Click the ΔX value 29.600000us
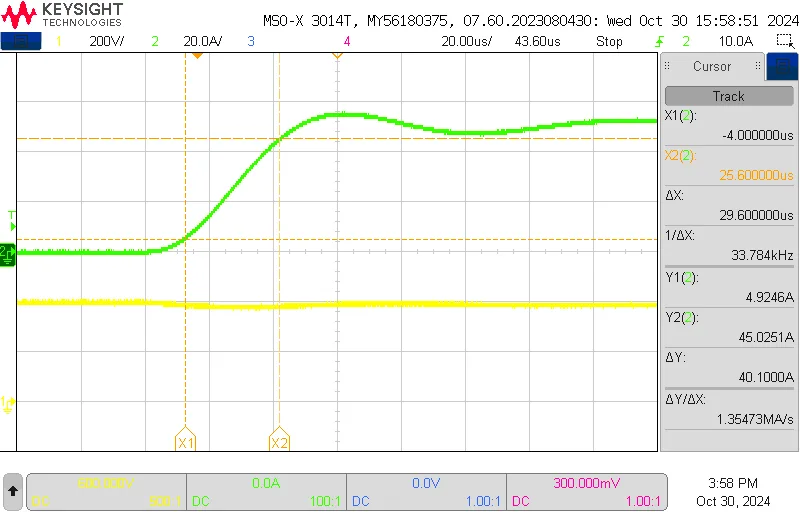This screenshot has width=800, height=512. pos(756,215)
